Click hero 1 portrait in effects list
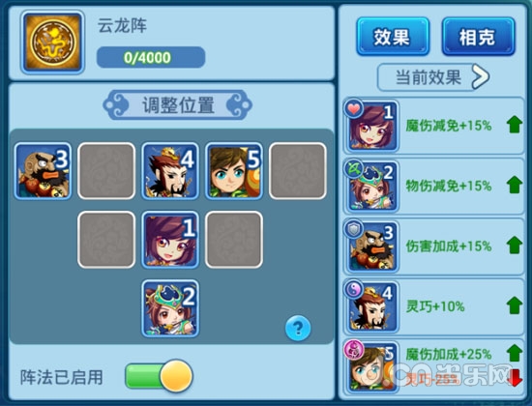The width and height of the screenshot is (532, 406). tap(371, 126)
